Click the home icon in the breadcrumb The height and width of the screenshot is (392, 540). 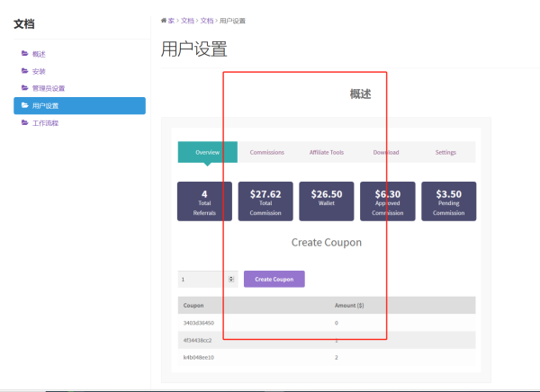pos(164,20)
